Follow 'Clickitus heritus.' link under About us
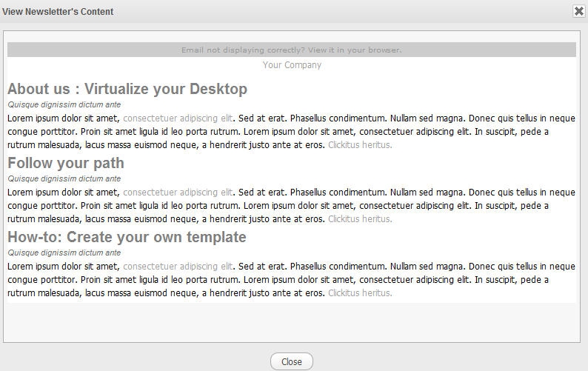 pos(360,145)
